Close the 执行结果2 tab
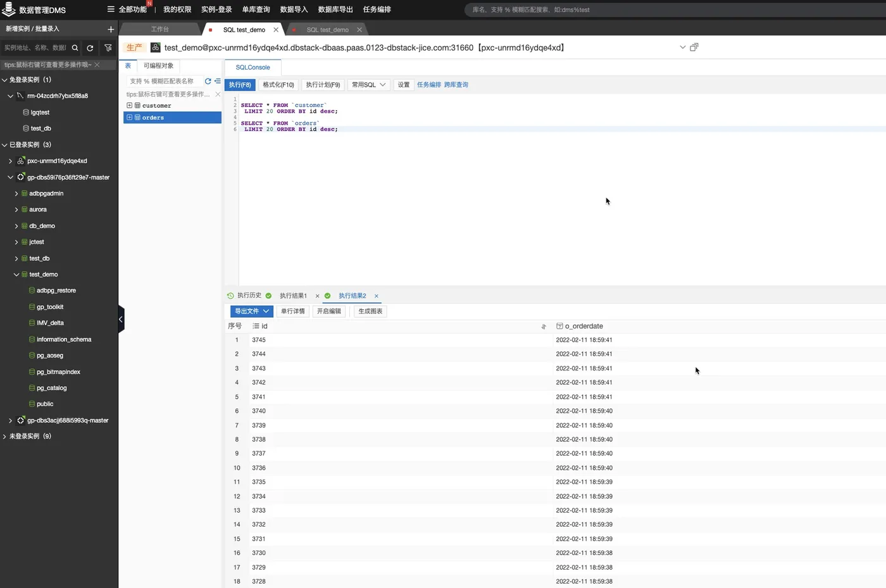The height and width of the screenshot is (588, 886). [x=377, y=296]
